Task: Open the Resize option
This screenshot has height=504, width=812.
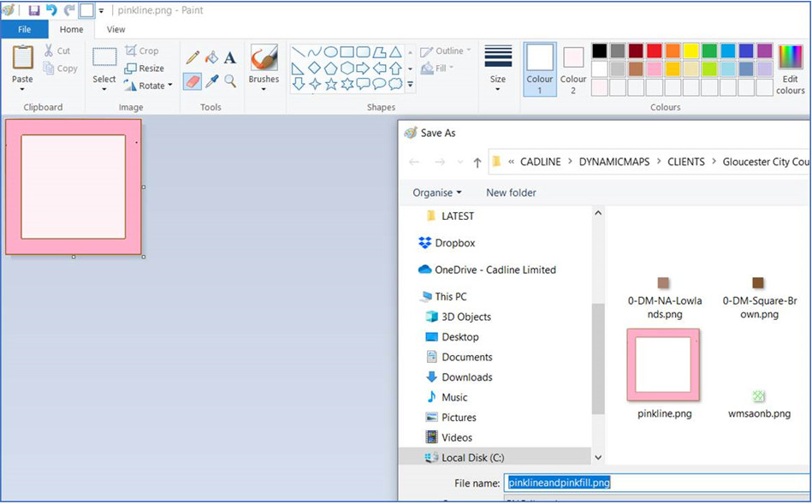Action: coord(145,68)
